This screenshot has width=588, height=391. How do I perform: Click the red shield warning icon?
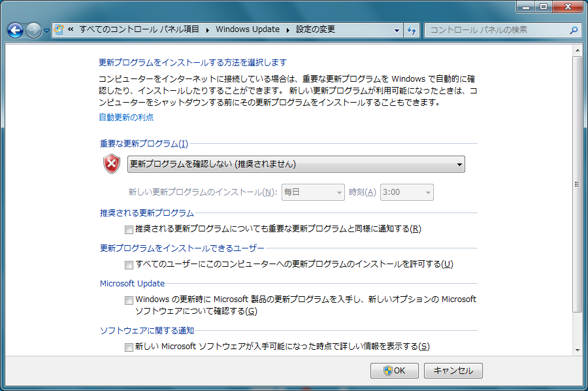tap(112, 164)
